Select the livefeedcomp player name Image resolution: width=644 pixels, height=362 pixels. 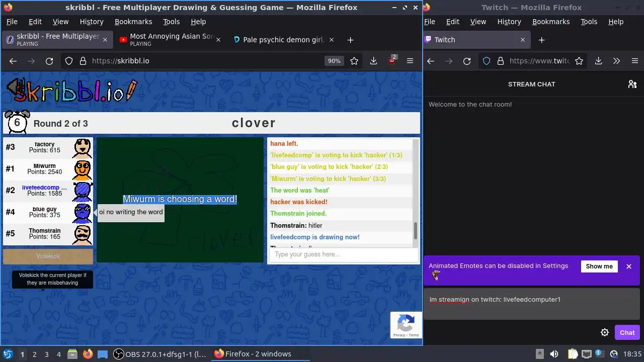(44, 188)
